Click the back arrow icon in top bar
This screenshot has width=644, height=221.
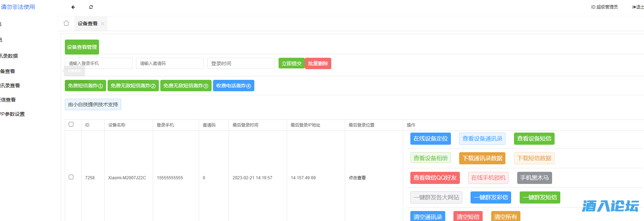pyautogui.click(x=73, y=7)
